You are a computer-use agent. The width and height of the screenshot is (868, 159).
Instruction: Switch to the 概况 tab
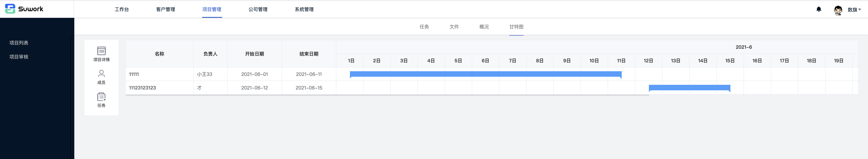click(x=484, y=27)
